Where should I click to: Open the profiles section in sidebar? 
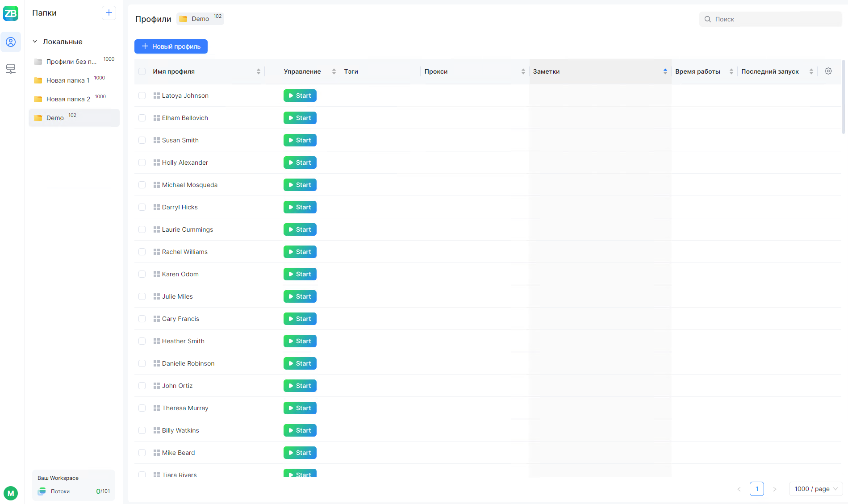click(x=11, y=42)
